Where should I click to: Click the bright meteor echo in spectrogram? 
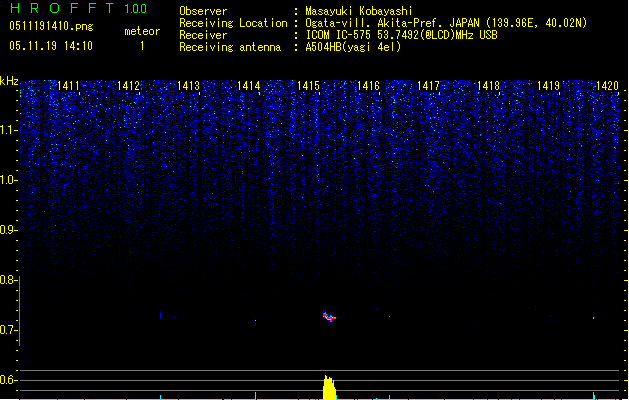click(x=329, y=317)
